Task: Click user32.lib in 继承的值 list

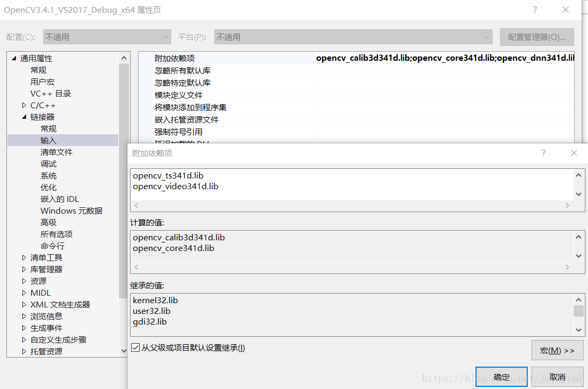Action: pyautogui.click(x=151, y=311)
